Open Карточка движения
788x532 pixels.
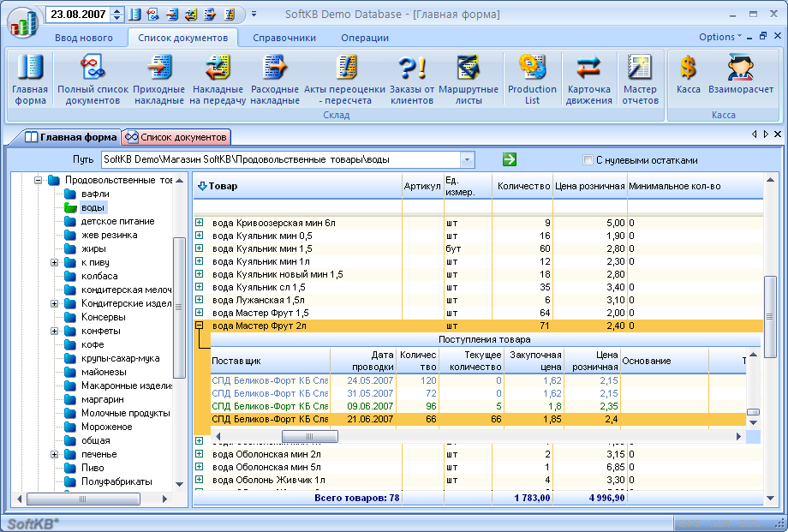pyautogui.click(x=589, y=80)
